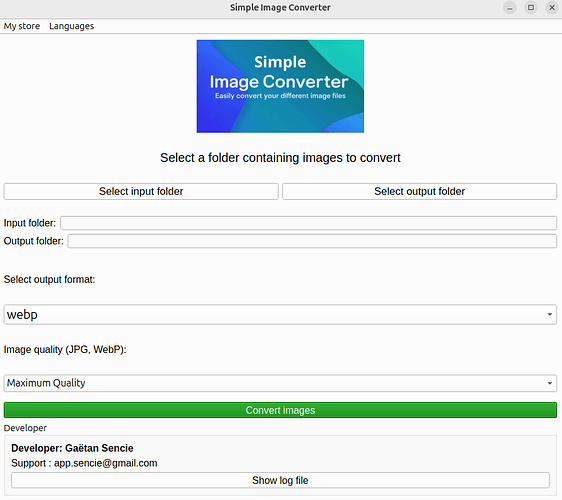This screenshot has width=562, height=500.
Task: Open the Maximum Quality dropdown
Action: click(x=280, y=383)
